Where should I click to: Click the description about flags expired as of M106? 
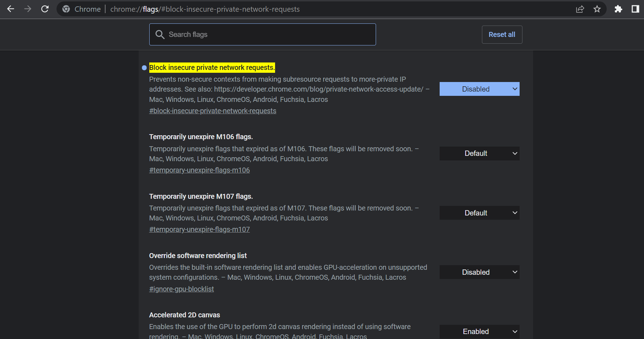coord(284,154)
